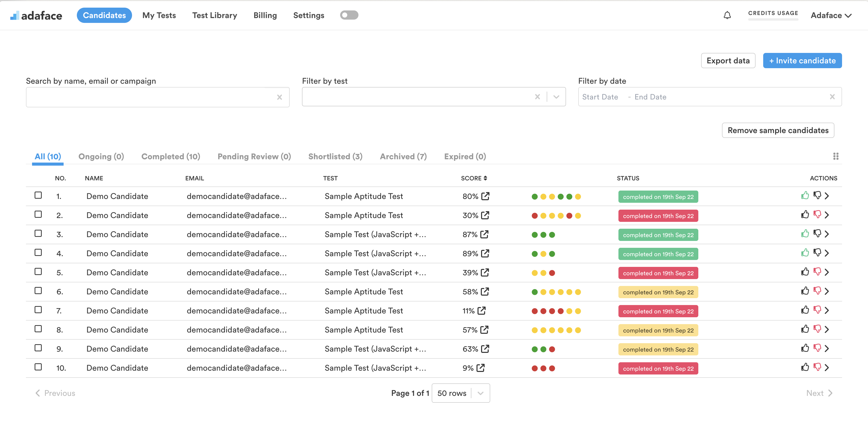This screenshot has width=868, height=433.
Task: Switch to Shortlisted (3) tab
Action: pos(335,157)
